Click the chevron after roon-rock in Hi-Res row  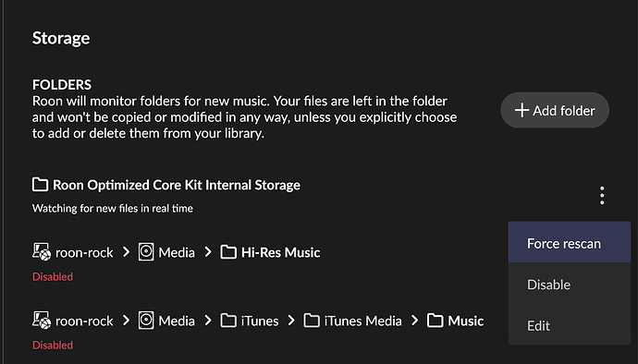pyautogui.click(x=126, y=252)
